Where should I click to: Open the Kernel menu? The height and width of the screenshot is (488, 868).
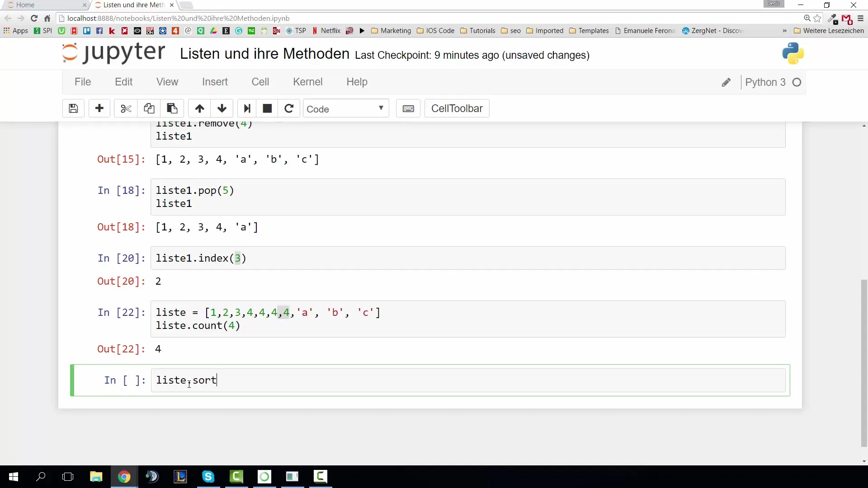coord(308,82)
